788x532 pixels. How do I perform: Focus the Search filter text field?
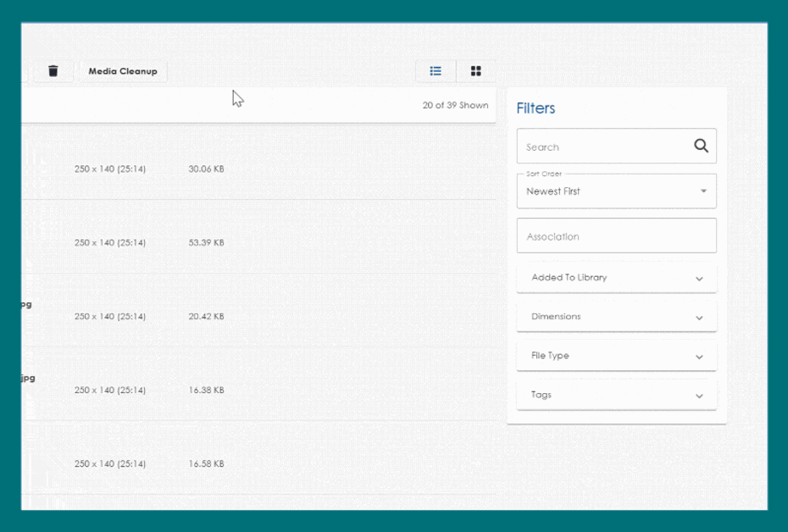pos(602,147)
